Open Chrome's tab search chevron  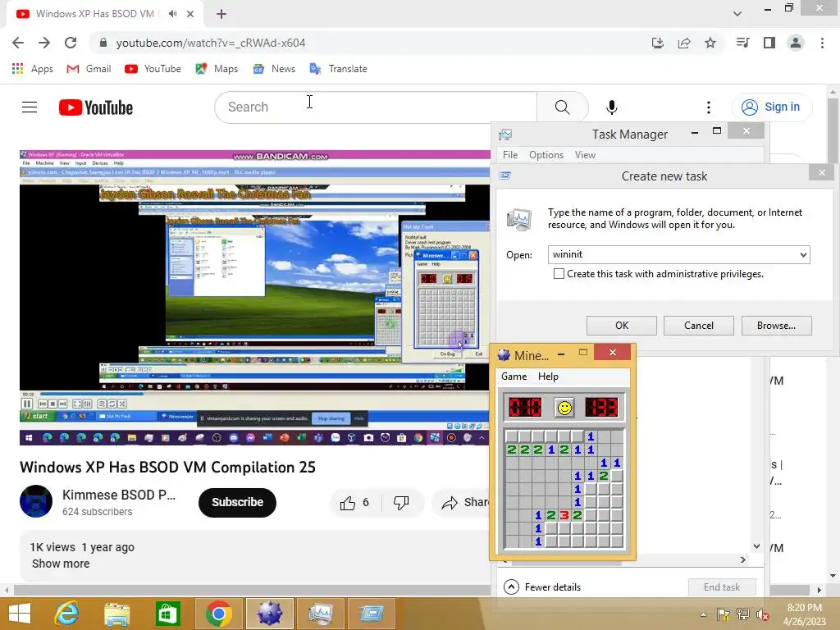pos(737,14)
